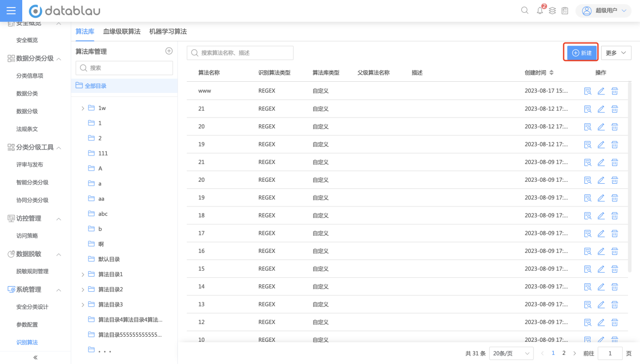Go to page 1
Screen dimensions: 640x364
pyautogui.click(x=553, y=353)
